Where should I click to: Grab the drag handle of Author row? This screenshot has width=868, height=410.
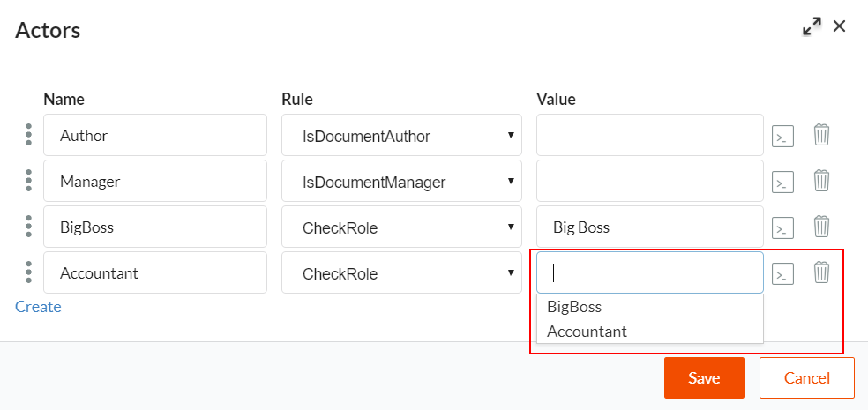tap(28, 135)
